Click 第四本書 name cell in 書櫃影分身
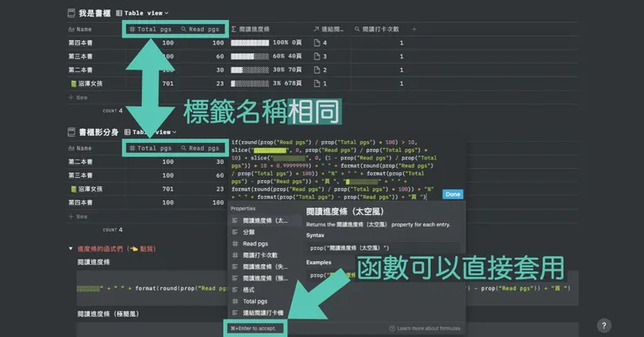644x337 pixels. pos(80,203)
